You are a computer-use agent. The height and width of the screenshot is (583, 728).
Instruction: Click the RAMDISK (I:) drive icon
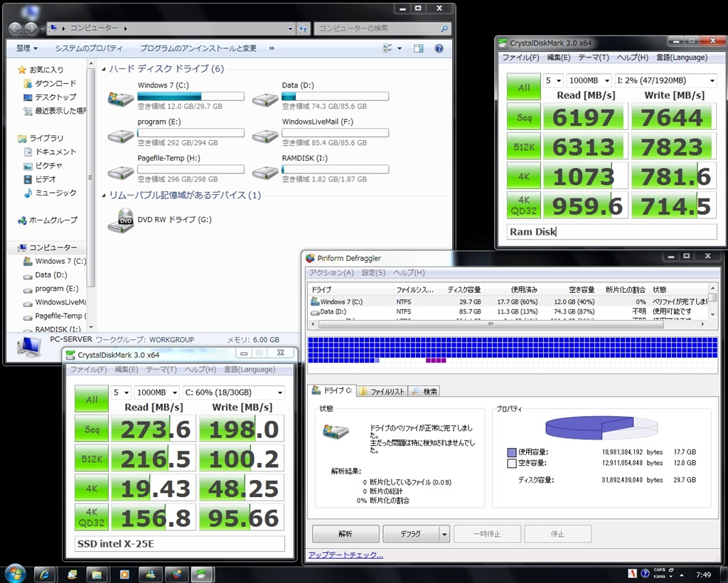264,171
